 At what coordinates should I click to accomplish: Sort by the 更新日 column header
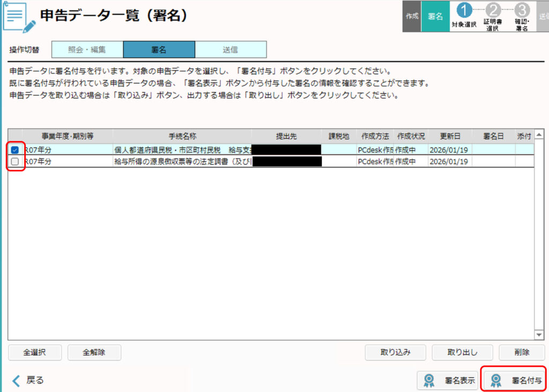(449, 136)
